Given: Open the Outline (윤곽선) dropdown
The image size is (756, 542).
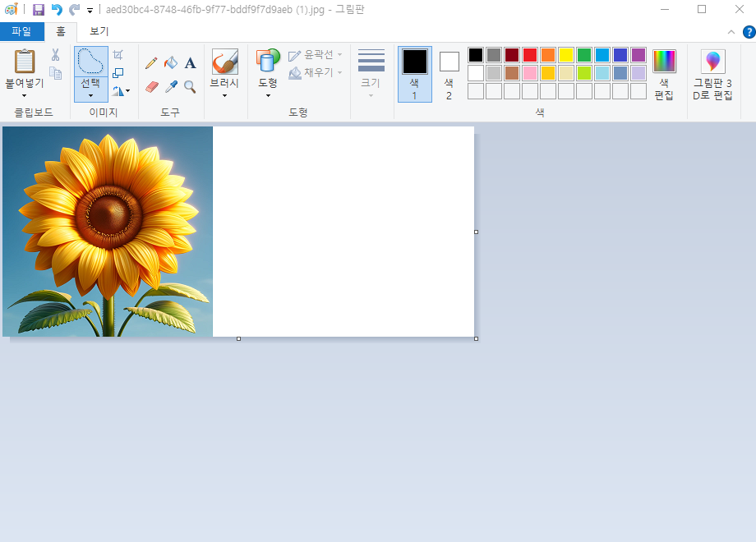Looking at the screenshot, I should [316, 55].
